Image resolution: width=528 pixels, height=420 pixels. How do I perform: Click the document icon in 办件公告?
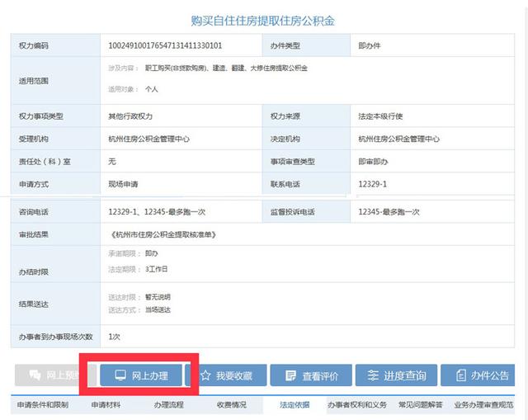pyautogui.click(x=461, y=375)
